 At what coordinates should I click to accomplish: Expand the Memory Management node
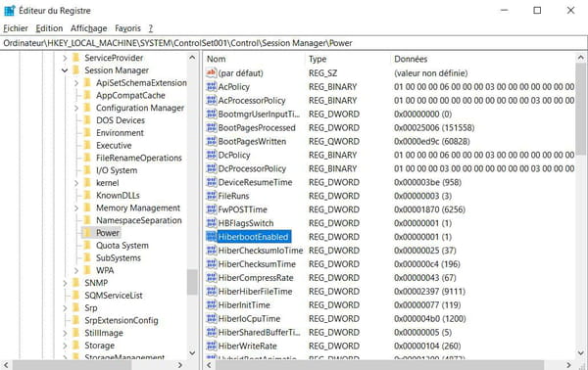tap(76, 208)
